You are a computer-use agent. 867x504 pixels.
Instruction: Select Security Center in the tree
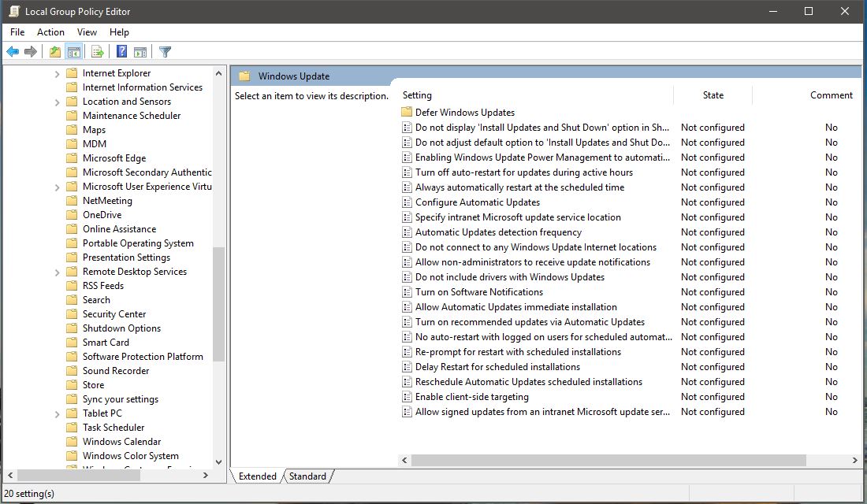click(x=114, y=314)
